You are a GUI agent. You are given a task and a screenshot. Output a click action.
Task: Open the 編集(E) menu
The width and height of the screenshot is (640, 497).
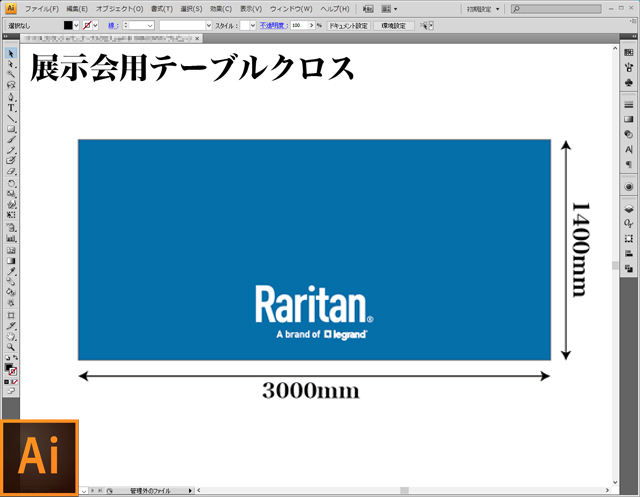click(x=77, y=9)
